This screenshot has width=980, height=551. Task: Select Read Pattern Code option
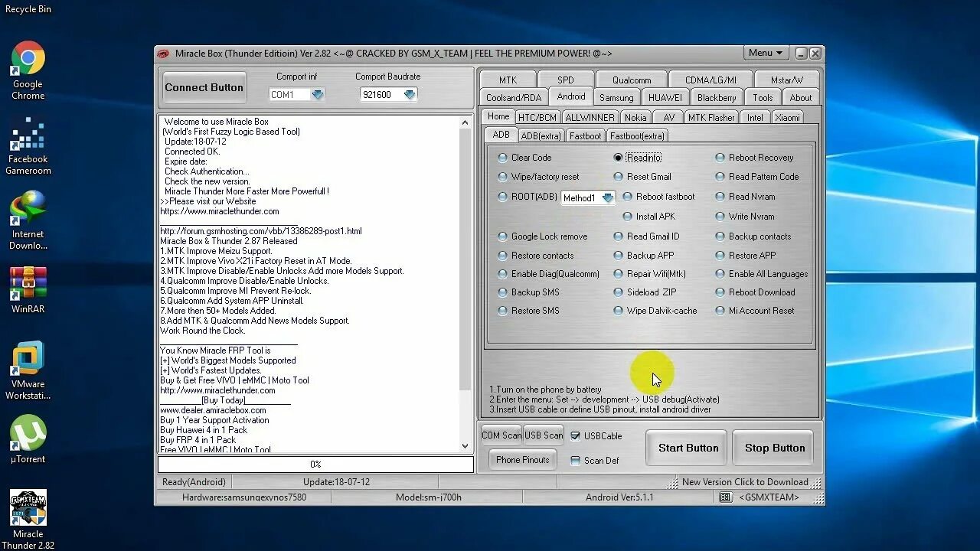(757, 177)
